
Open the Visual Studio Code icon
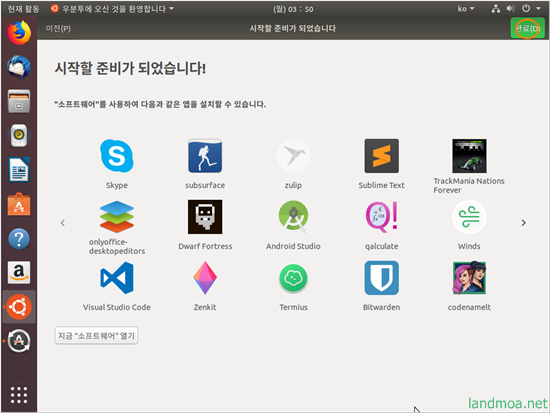click(x=117, y=278)
